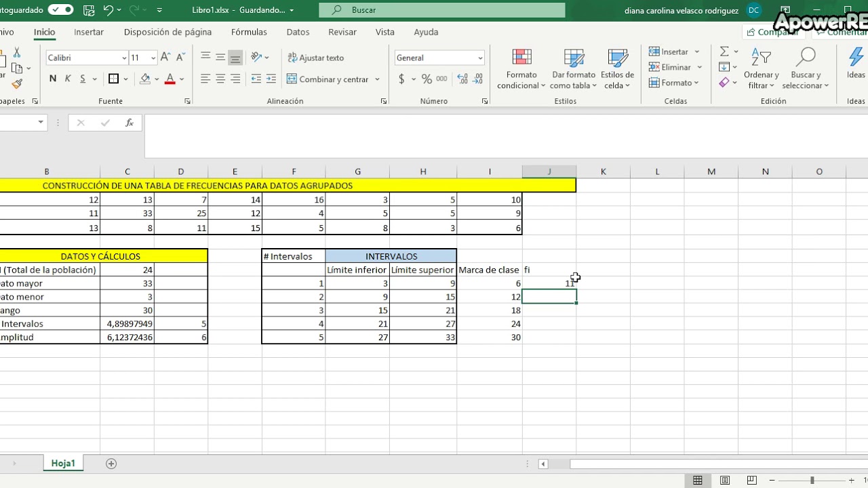
Task: Open the font name Calibri dropdown
Action: click(124, 58)
